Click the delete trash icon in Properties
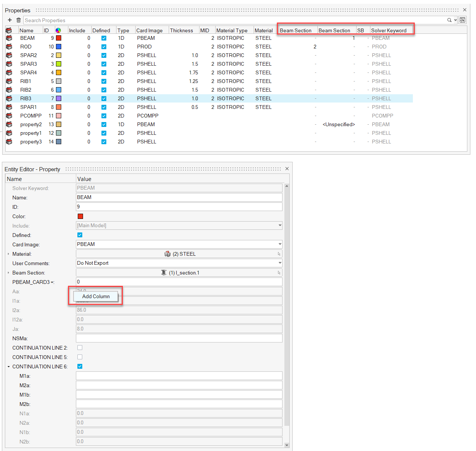 (18, 20)
